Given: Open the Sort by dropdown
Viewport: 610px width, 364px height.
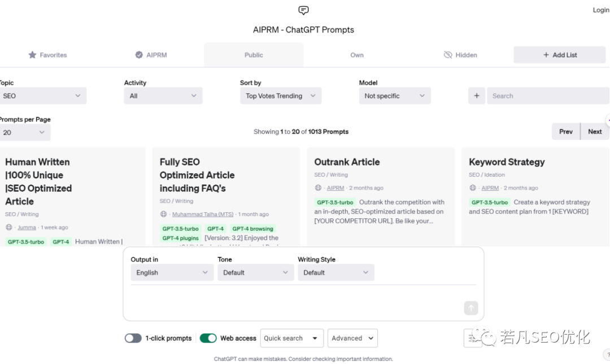Looking at the screenshot, I should pos(281,96).
